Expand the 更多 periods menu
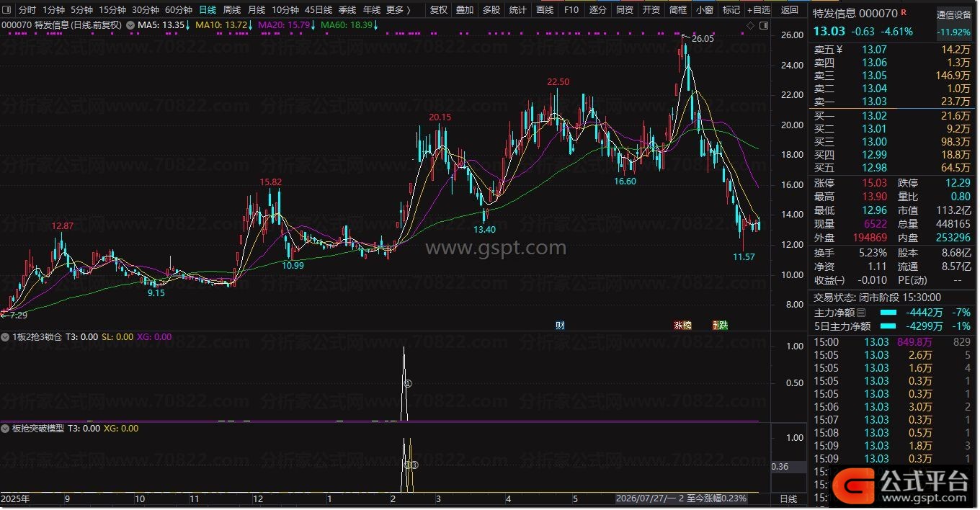 click(398, 10)
